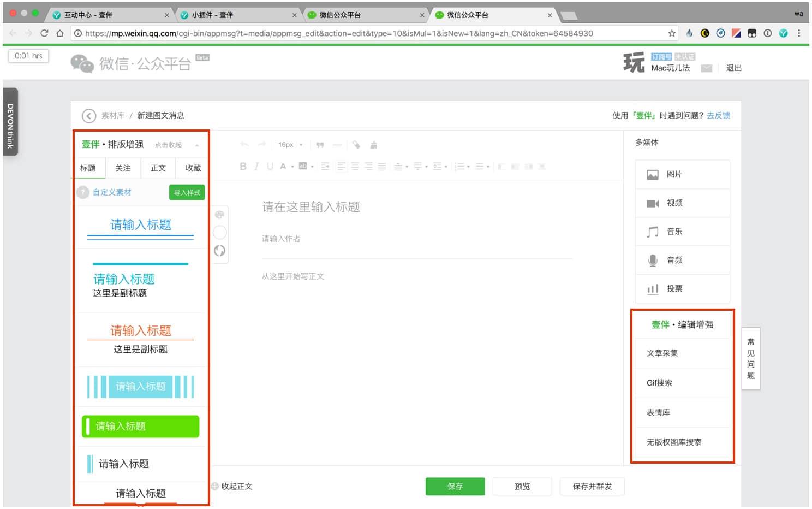Apply the background highlight color
This screenshot has height=509, width=812.
pos(303,167)
